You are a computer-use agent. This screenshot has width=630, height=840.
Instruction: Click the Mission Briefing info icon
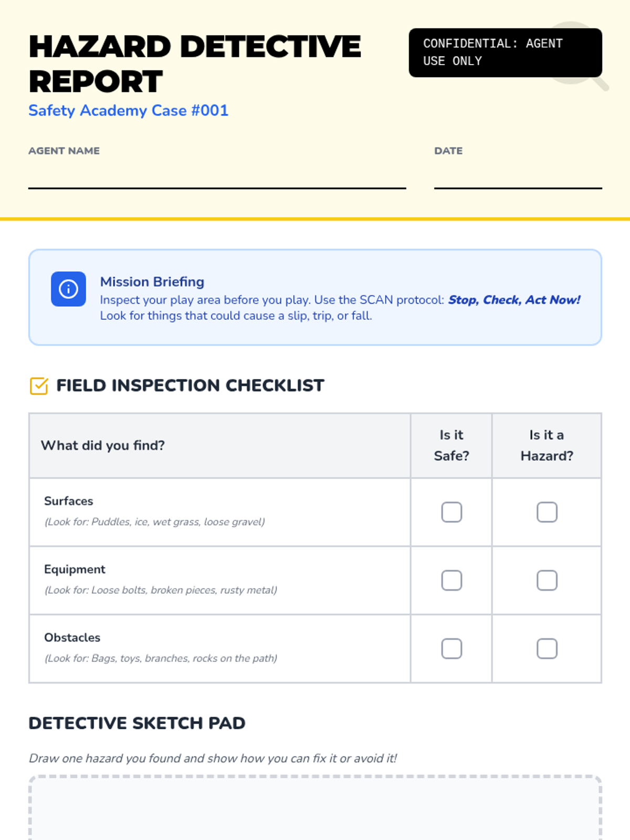coord(68,289)
